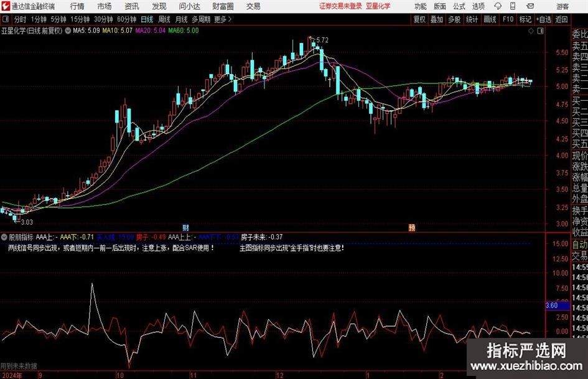The height and width of the screenshot is (379, 588).
Task: Click the 2024年 date axis label
Action: 12,375
